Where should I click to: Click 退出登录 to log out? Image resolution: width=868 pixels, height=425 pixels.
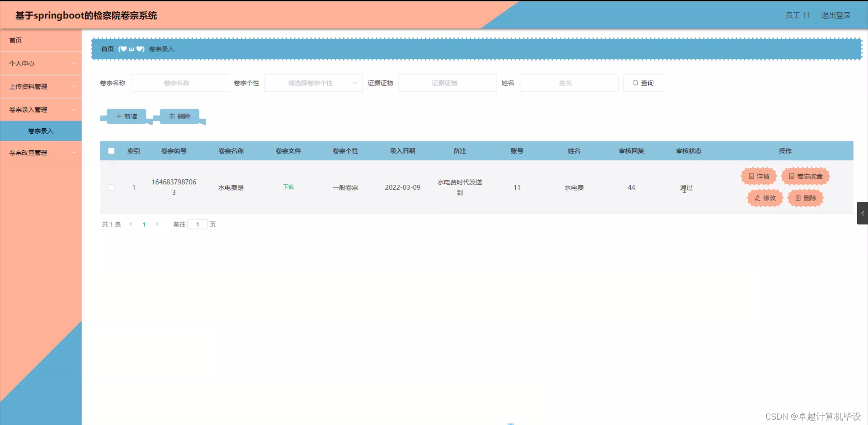[836, 15]
